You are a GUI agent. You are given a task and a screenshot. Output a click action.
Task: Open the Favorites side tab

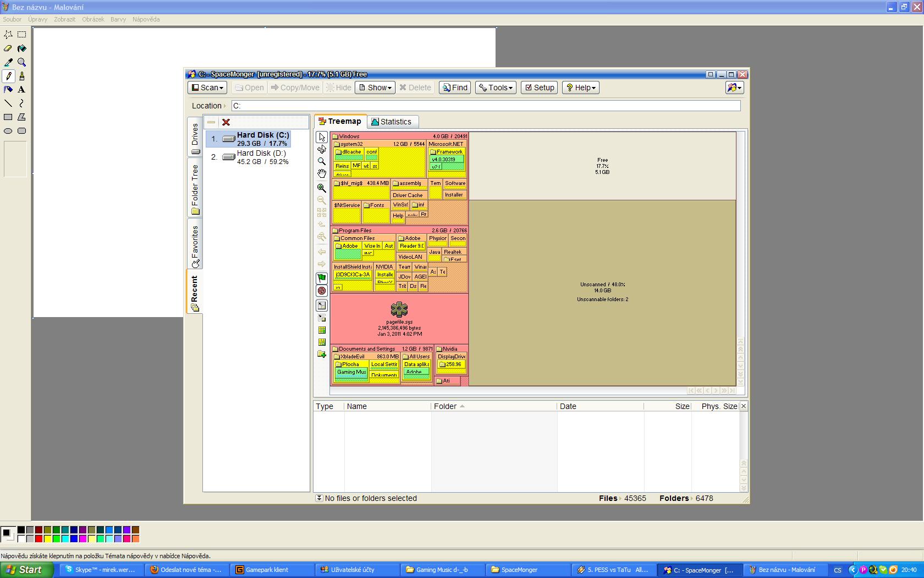pos(195,245)
